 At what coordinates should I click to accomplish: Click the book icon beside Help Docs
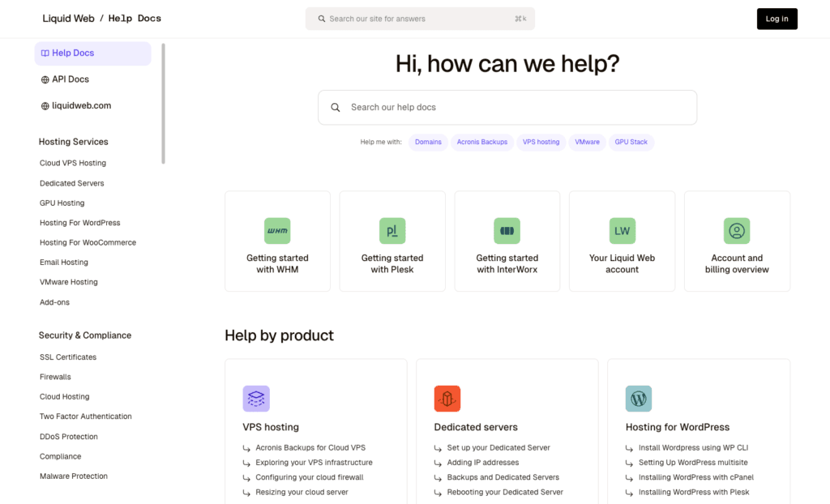[45, 53]
